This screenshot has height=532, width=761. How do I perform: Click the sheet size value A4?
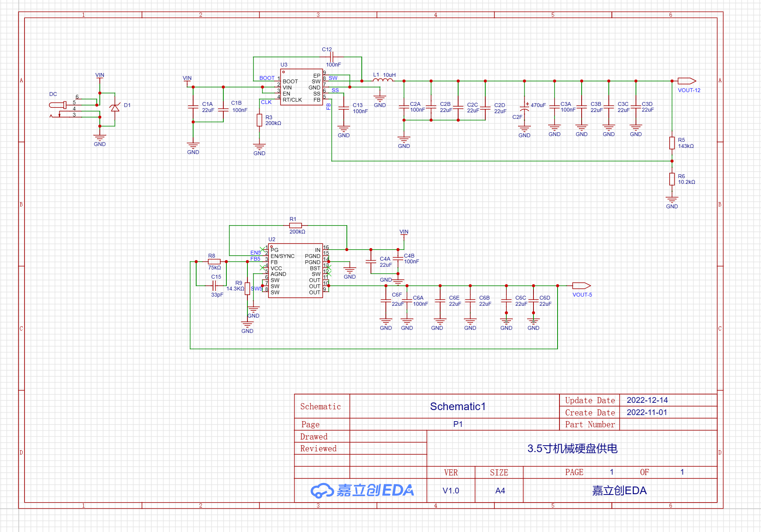click(x=500, y=491)
